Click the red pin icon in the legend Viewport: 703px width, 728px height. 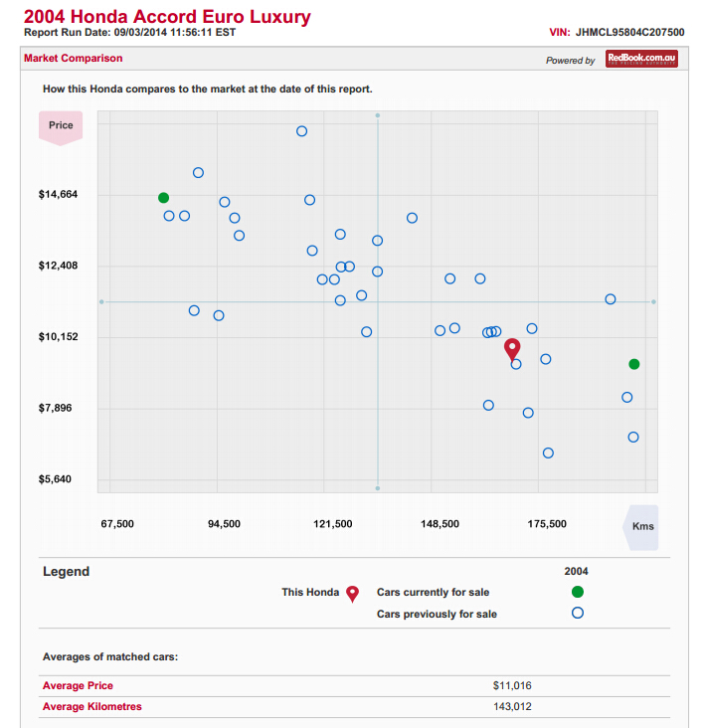[352, 594]
